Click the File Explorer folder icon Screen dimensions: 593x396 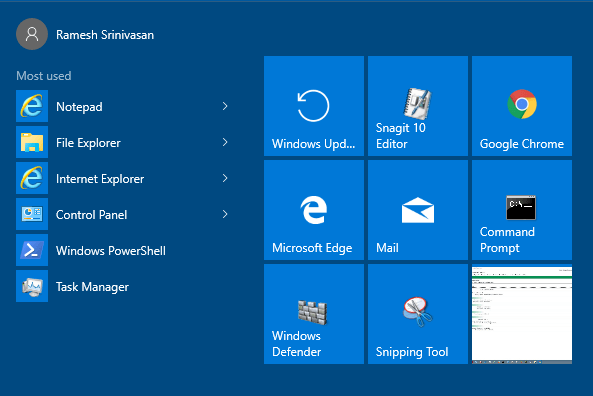pyautogui.click(x=32, y=142)
